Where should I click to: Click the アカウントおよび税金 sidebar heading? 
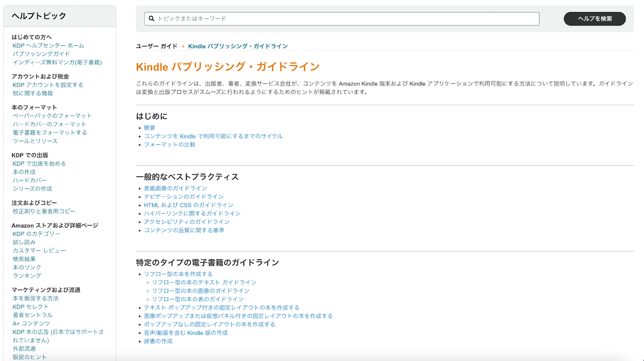(40, 76)
